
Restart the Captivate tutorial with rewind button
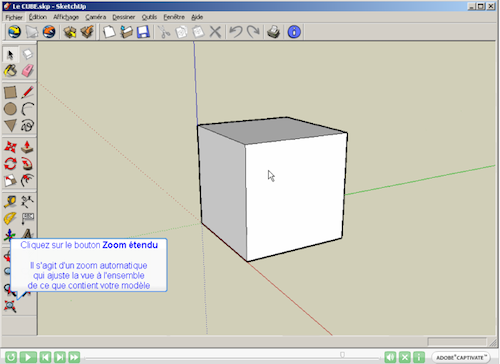[x=11, y=357]
